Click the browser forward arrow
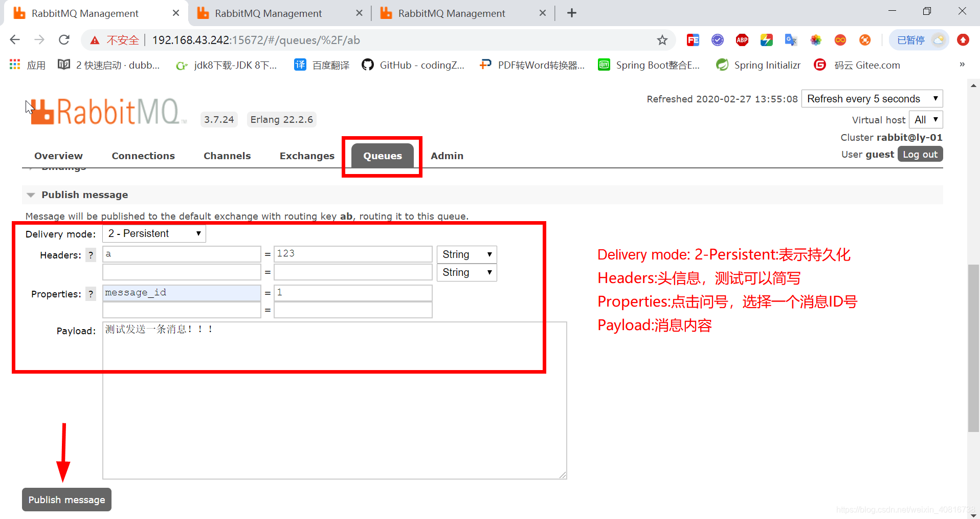Screen dimensions: 980x519 pyautogui.click(x=39, y=40)
